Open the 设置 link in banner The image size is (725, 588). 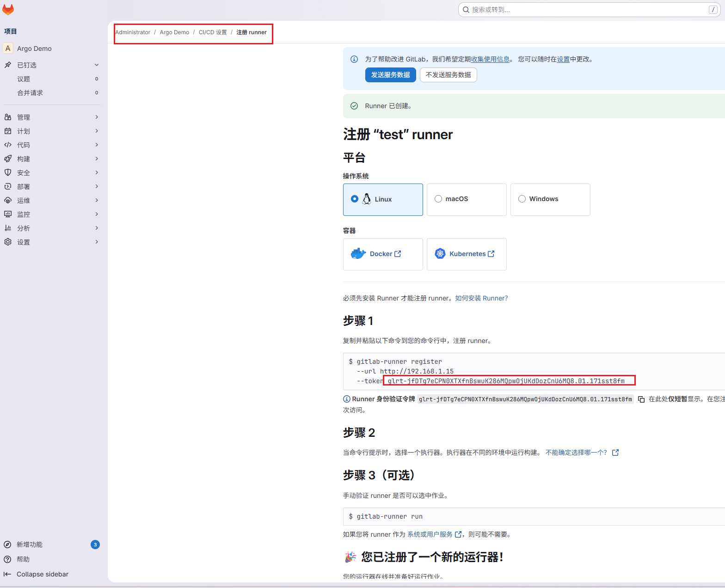(x=563, y=59)
